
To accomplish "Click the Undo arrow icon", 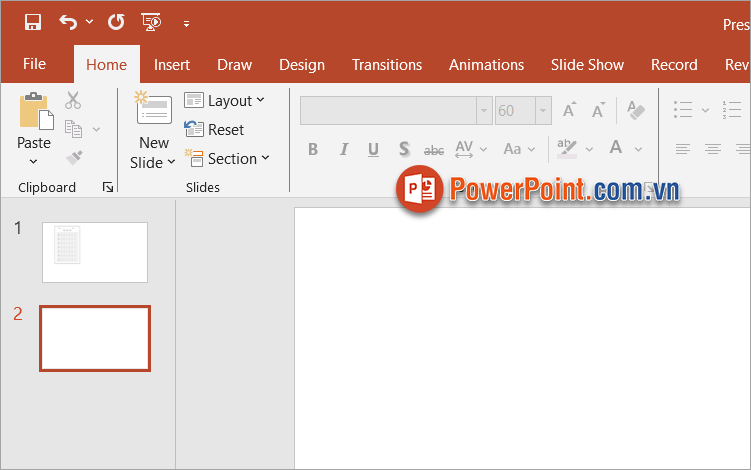I will 68,22.
